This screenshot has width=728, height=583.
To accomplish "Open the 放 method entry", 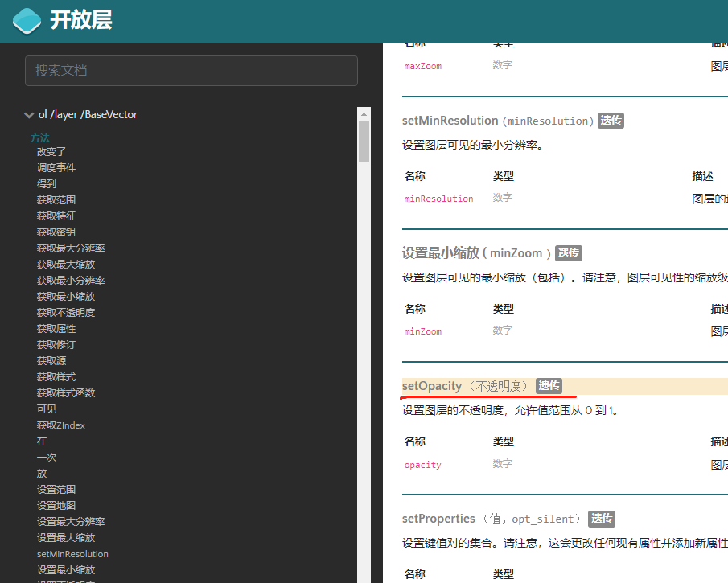I will coord(42,474).
